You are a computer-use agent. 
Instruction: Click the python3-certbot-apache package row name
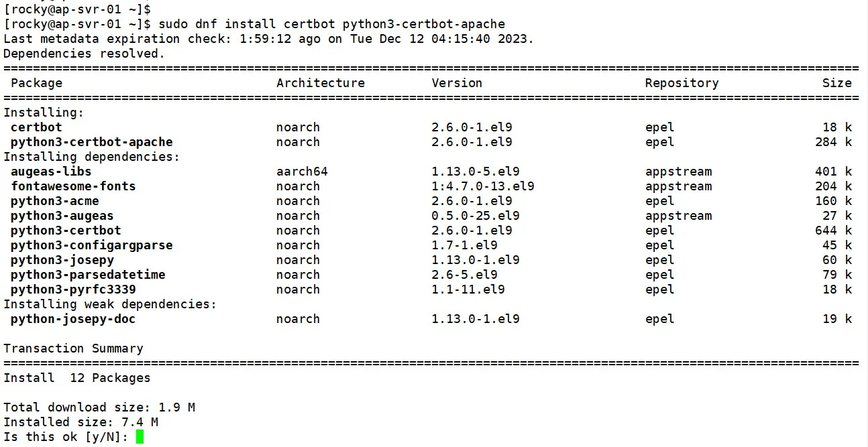[x=92, y=142]
